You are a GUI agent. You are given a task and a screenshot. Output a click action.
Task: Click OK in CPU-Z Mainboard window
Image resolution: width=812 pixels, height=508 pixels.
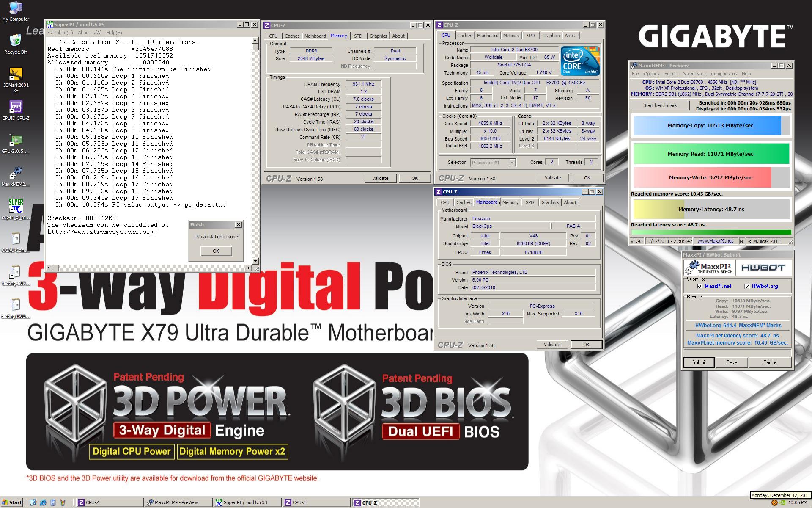click(586, 345)
